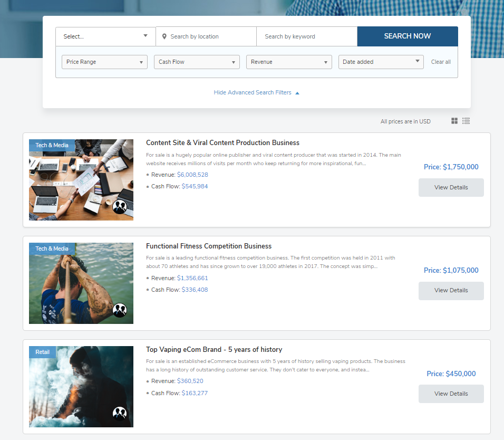Open the Price Range dropdown

tap(104, 62)
